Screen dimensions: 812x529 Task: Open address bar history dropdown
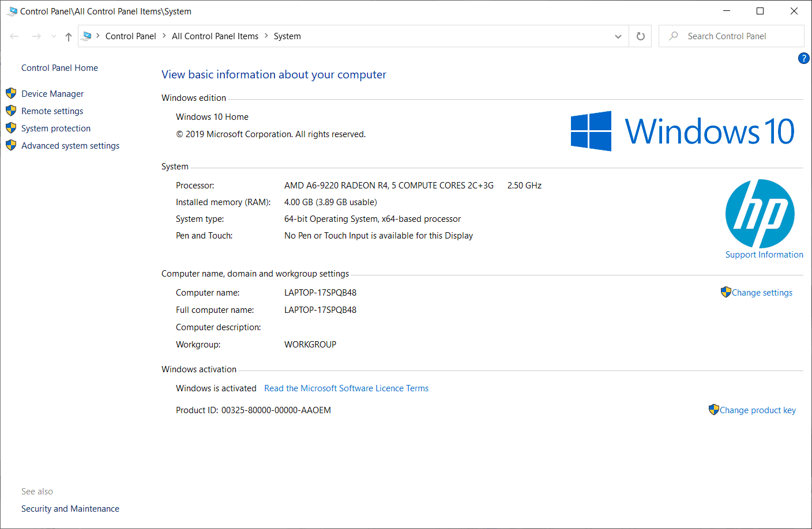pyautogui.click(x=618, y=36)
